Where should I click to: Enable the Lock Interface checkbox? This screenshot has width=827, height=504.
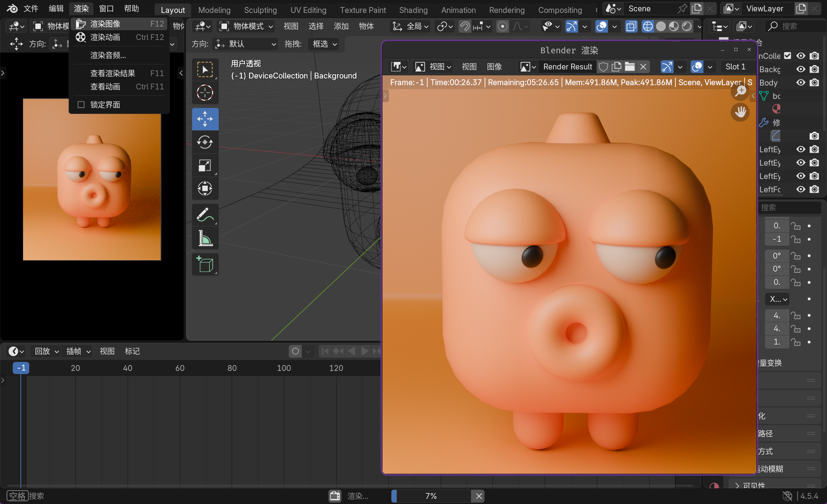click(x=81, y=105)
